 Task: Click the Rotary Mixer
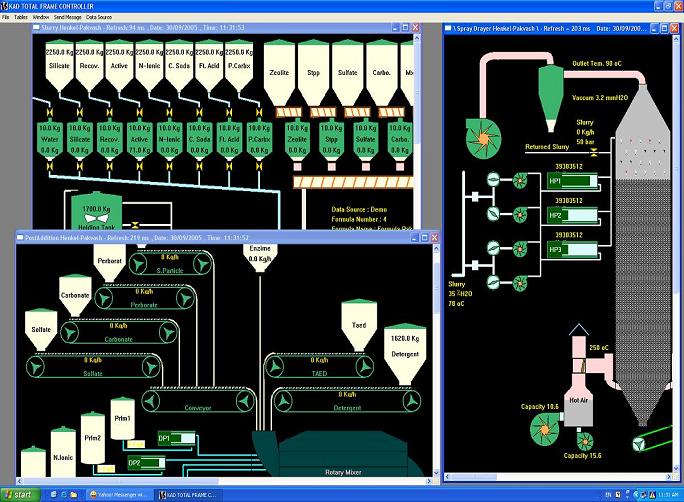point(343,454)
